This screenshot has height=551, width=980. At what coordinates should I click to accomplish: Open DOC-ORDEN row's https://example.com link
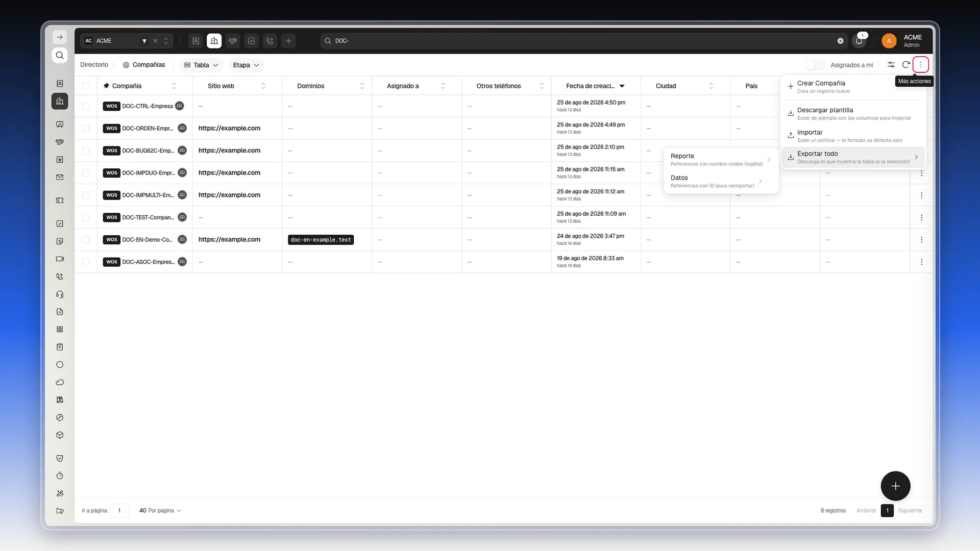[229, 128]
